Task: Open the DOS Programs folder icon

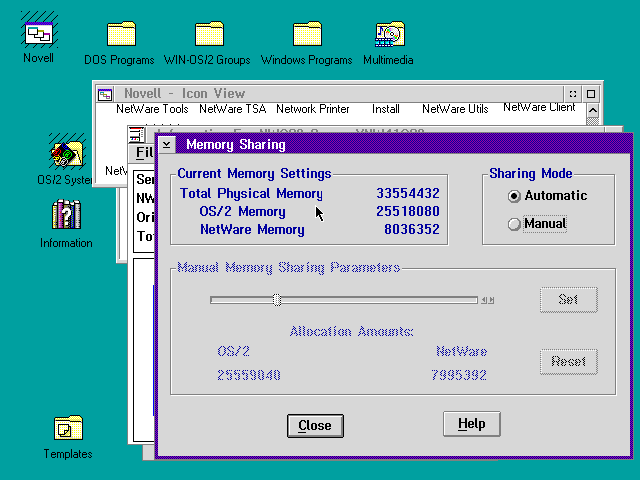Action: point(121,33)
